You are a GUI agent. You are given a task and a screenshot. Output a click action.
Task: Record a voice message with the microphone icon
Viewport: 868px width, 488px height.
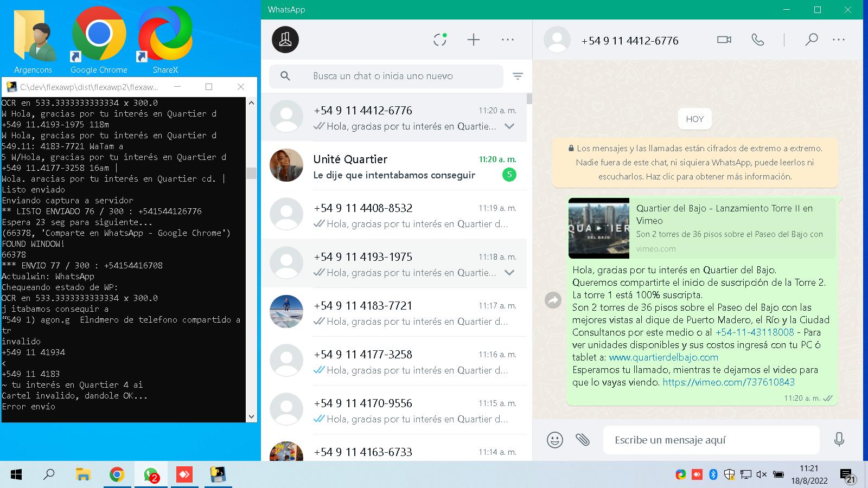[x=839, y=440]
